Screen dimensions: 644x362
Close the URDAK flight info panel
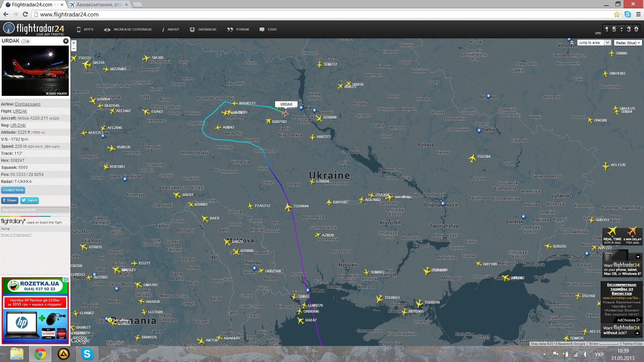coord(66,41)
